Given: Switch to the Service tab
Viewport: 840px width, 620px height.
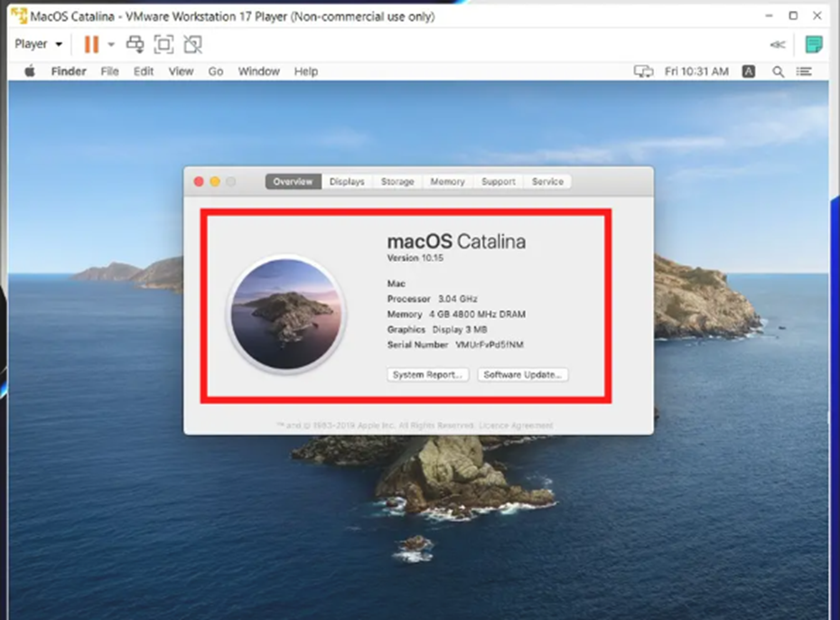Looking at the screenshot, I should coord(547,182).
